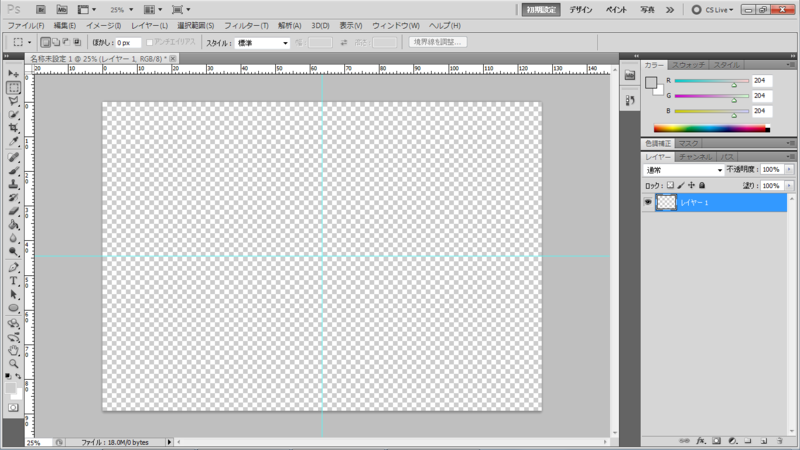Choose Subtract from Selection mode

tap(66, 42)
